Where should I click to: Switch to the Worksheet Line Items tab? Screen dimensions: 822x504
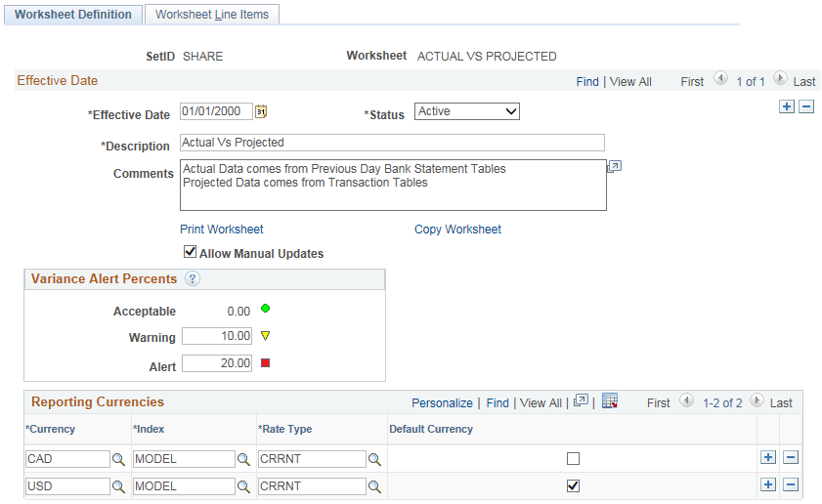tap(212, 14)
